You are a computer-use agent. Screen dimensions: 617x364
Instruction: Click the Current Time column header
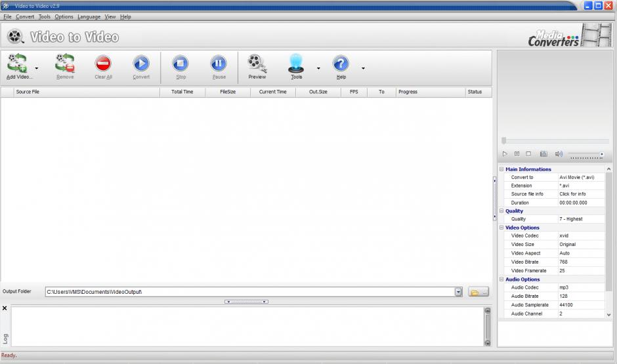click(272, 92)
